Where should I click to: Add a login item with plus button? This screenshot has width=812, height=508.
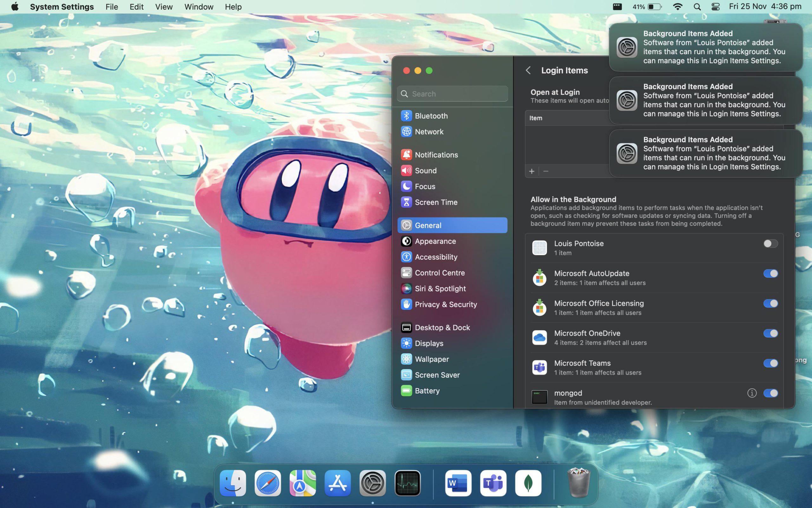532,171
